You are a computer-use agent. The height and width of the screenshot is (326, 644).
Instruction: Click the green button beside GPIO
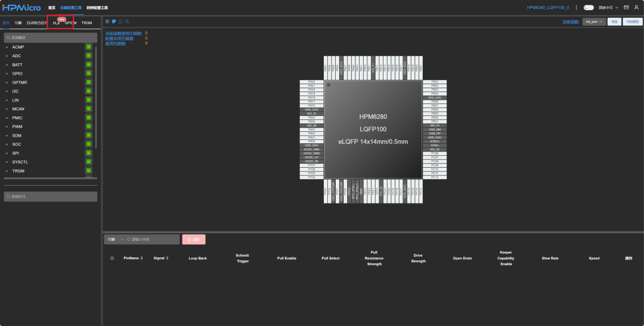coord(88,73)
